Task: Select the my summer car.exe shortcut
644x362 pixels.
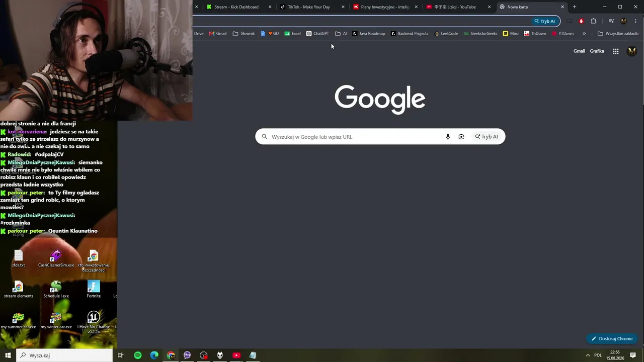Action: (19, 320)
